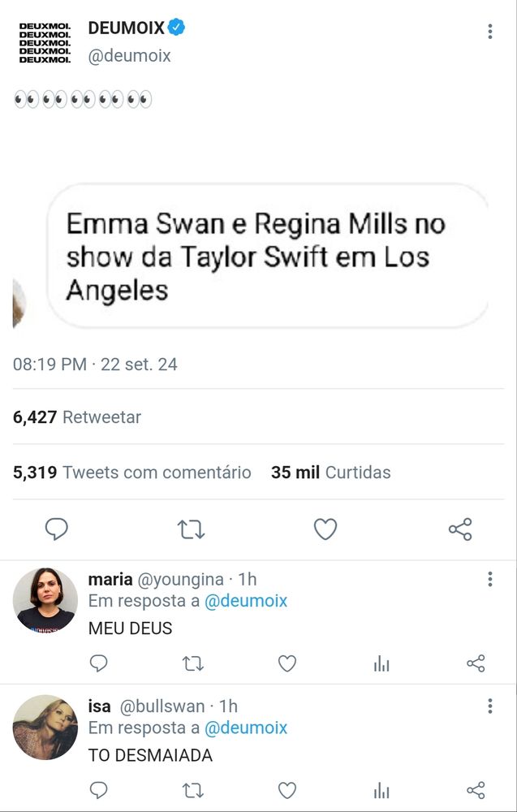Share the main DEUMOIX tweet

coord(460,529)
